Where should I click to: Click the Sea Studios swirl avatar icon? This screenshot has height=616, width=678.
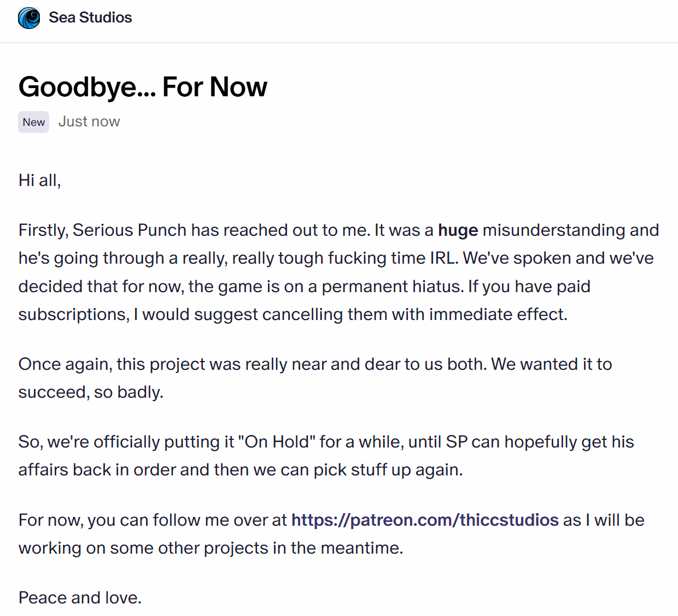(x=29, y=18)
